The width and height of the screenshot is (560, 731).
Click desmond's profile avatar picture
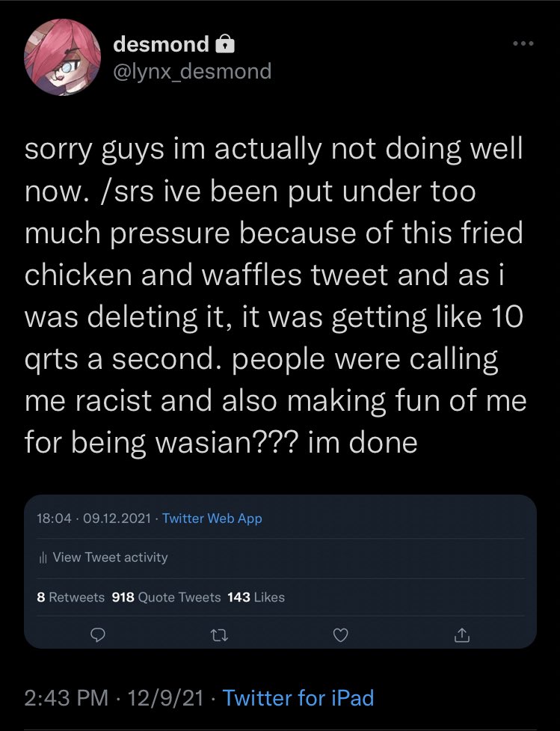(x=63, y=58)
